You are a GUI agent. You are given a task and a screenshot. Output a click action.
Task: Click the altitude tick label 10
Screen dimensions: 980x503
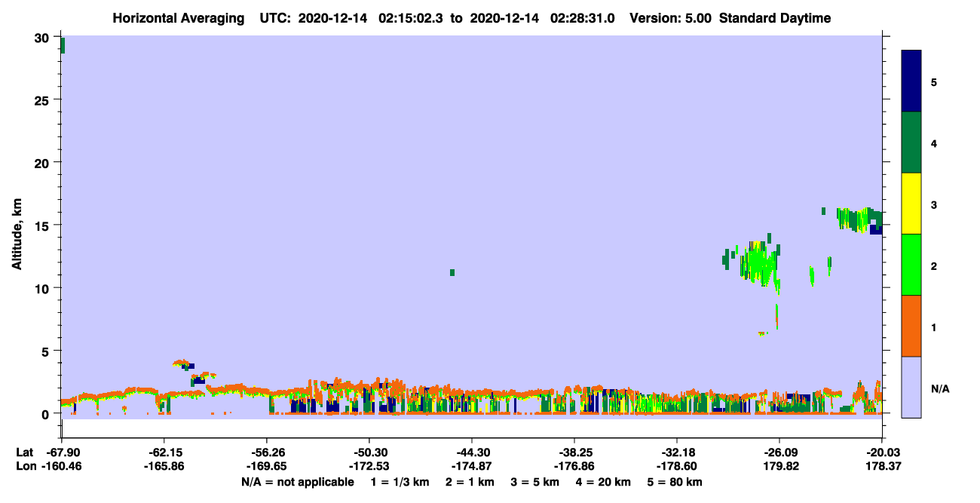point(43,288)
